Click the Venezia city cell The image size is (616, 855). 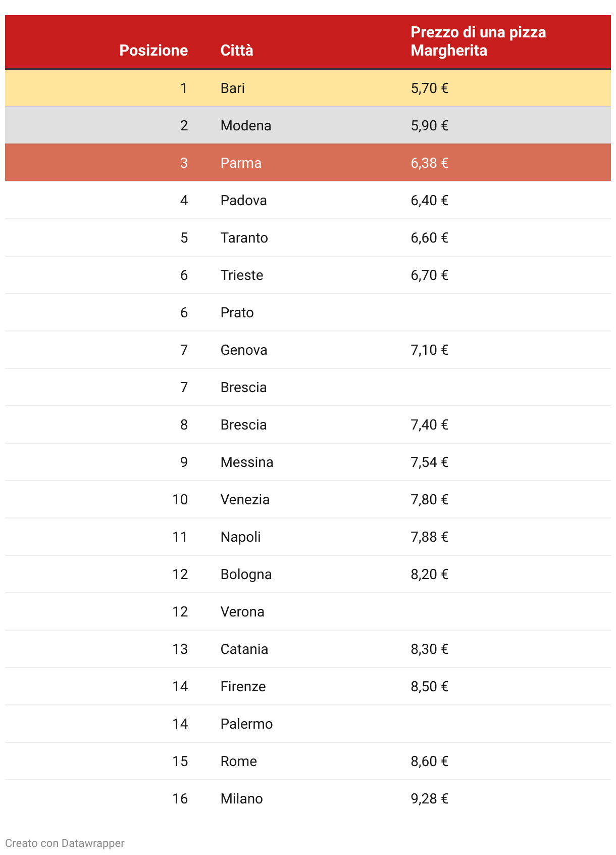click(245, 500)
